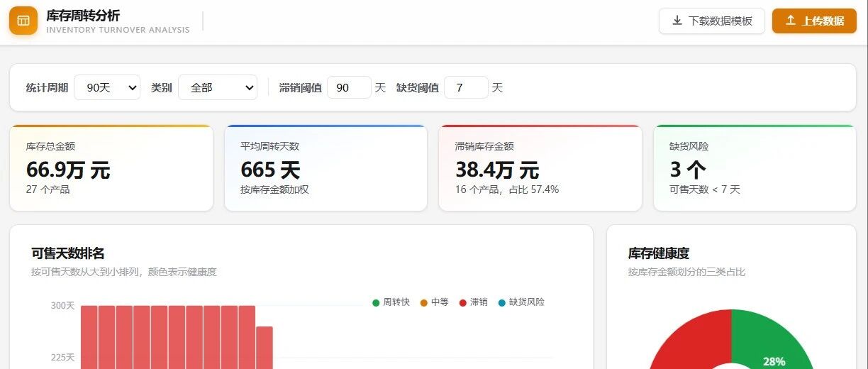Click the download icon in 下载数据模板 button
The image size is (868, 369).
point(677,21)
